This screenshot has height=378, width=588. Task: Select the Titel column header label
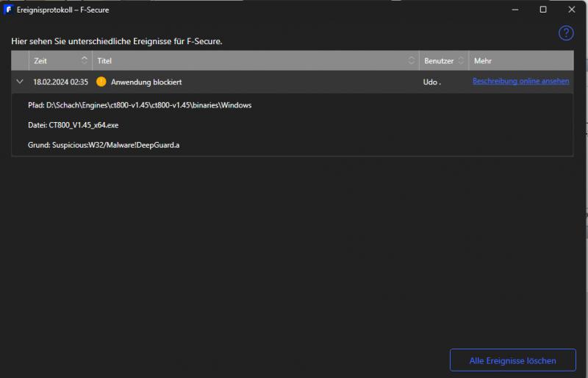[x=104, y=60]
